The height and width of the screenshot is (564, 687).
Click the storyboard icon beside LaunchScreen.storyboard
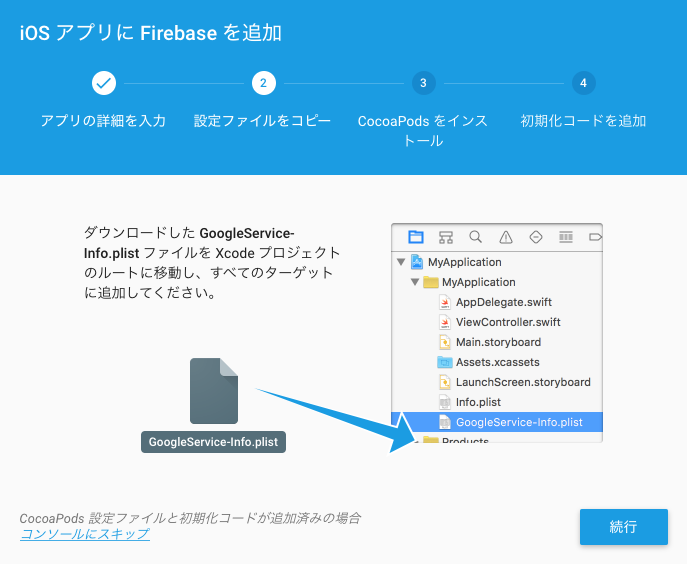click(445, 382)
